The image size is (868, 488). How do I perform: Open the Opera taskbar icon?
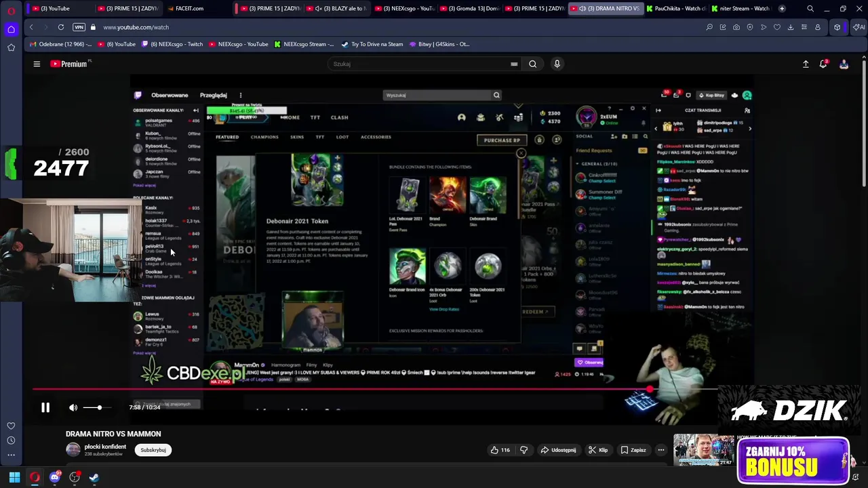click(35, 477)
